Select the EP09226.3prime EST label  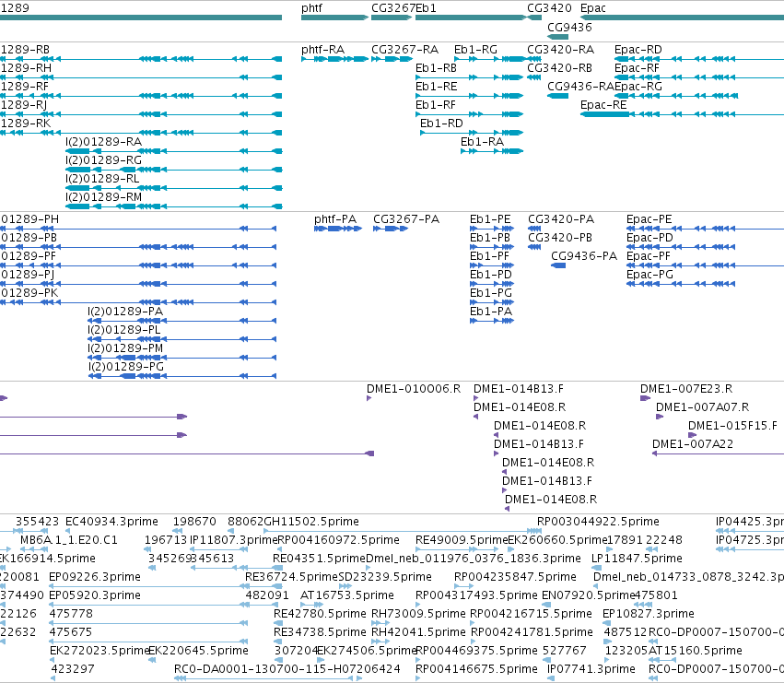click(x=95, y=577)
